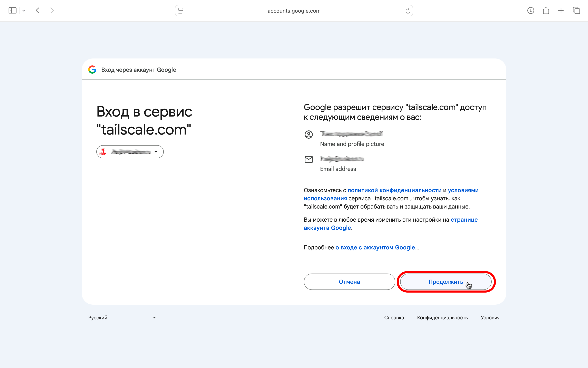Open the account chooser dropdown
This screenshot has width=588, height=368.
(130, 152)
